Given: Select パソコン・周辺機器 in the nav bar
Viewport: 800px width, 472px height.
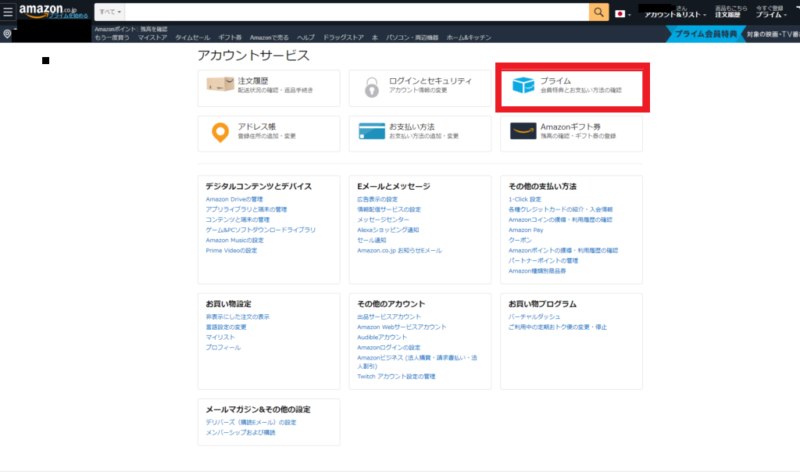Looking at the screenshot, I should (412, 38).
